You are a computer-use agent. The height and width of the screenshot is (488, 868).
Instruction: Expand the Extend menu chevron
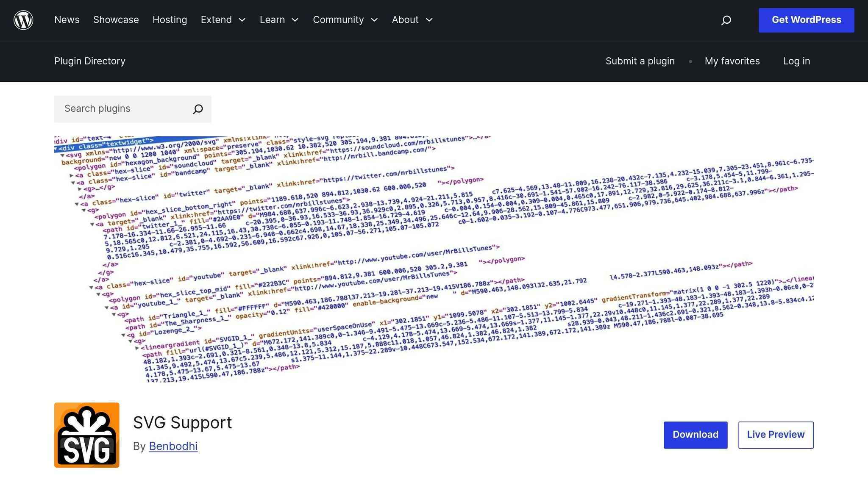click(x=242, y=20)
